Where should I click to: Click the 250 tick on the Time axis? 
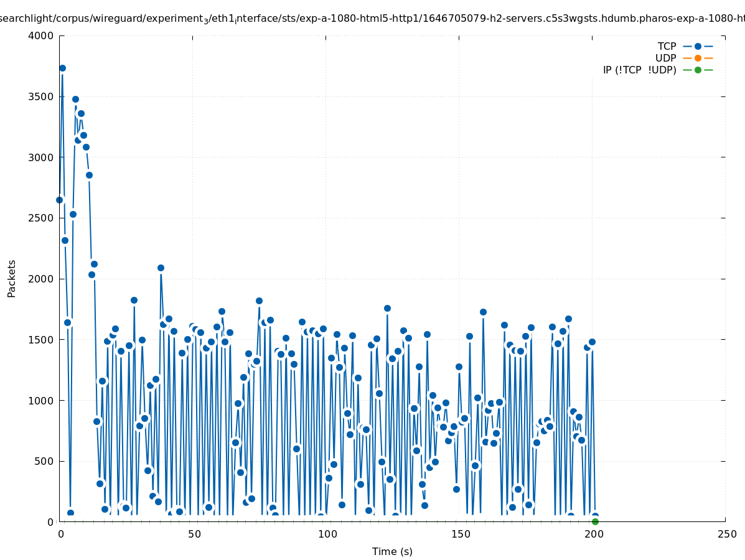[726, 534]
